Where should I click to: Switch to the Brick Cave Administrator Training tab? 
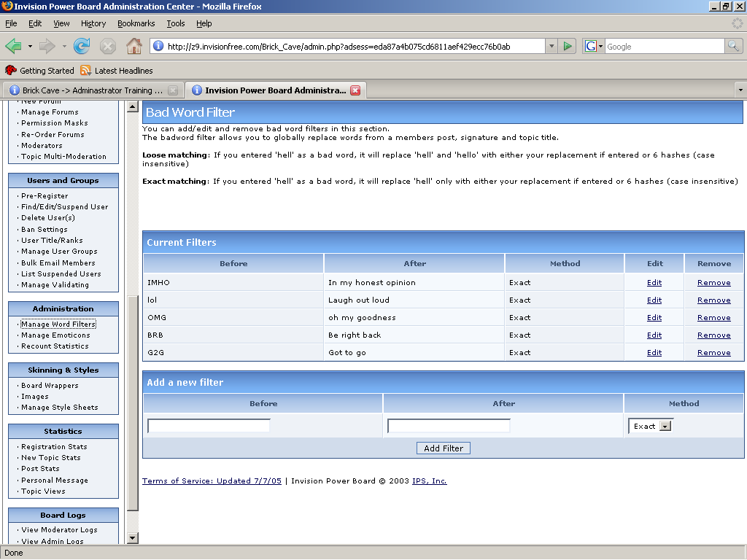pos(93,90)
